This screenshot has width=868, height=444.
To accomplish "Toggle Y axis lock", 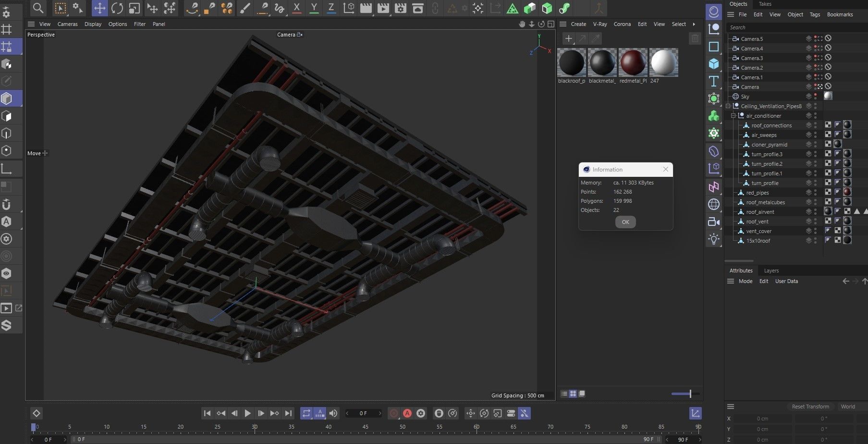I will point(314,8).
